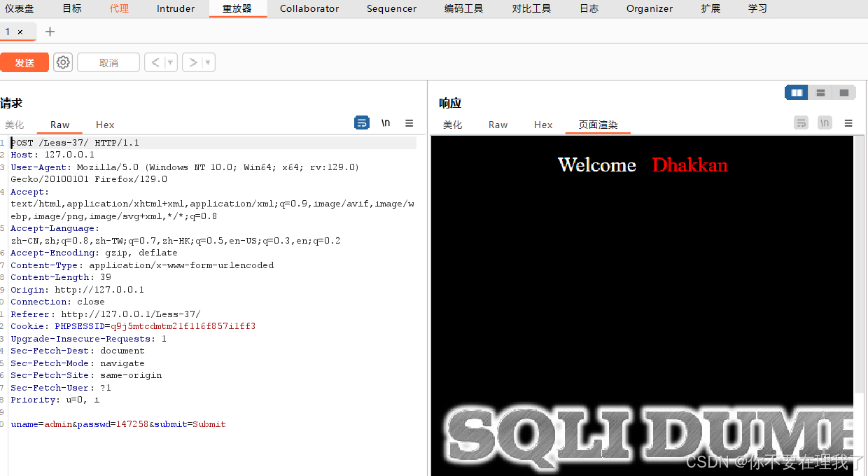Open request panel hamburger menu

pos(409,123)
